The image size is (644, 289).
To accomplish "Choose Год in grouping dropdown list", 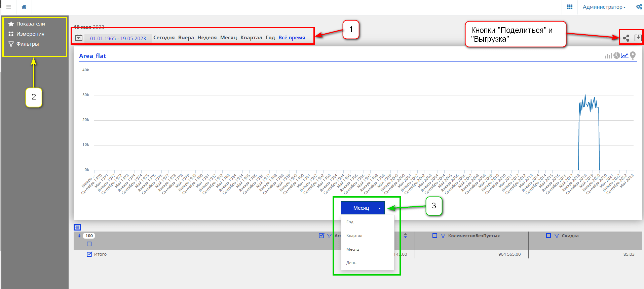I will click(350, 222).
